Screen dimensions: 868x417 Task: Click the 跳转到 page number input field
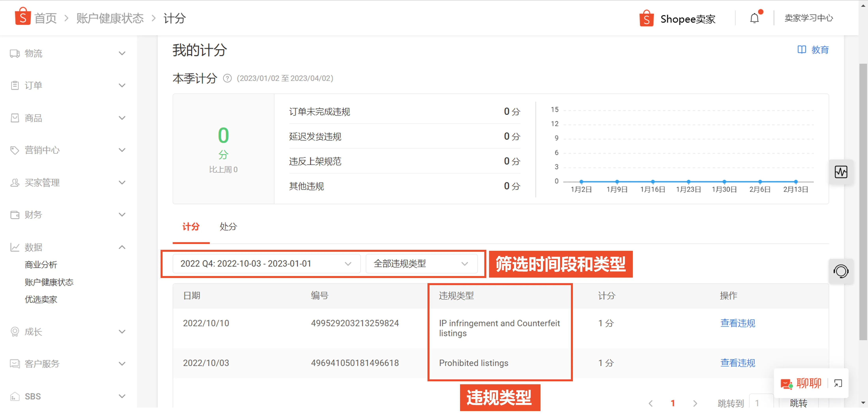point(757,403)
